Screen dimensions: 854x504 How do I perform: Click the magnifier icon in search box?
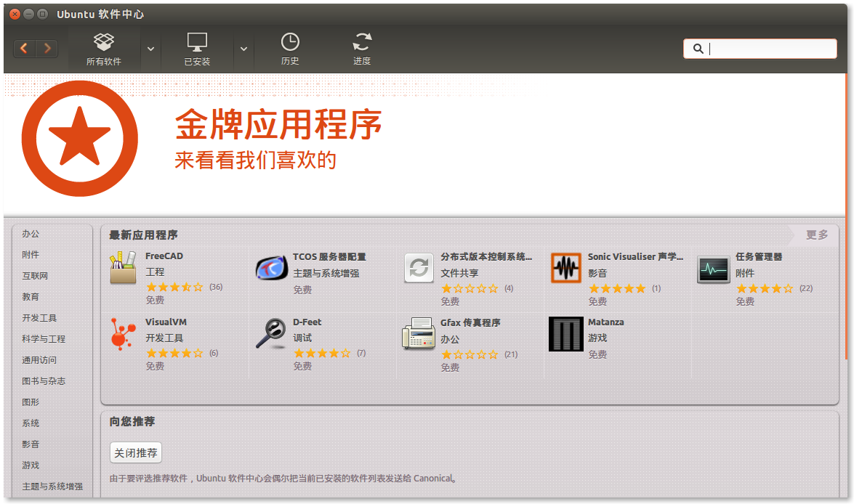click(x=698, y=49)
